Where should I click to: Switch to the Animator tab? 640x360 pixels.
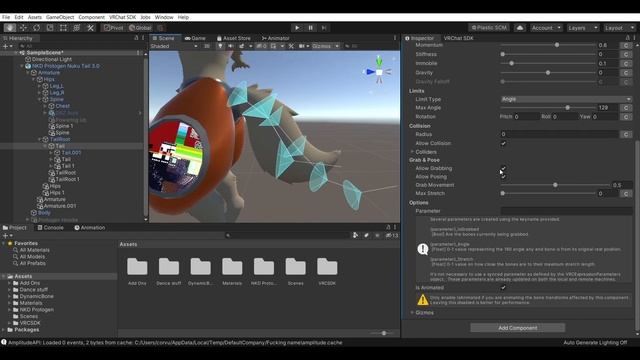pos(276,38)
